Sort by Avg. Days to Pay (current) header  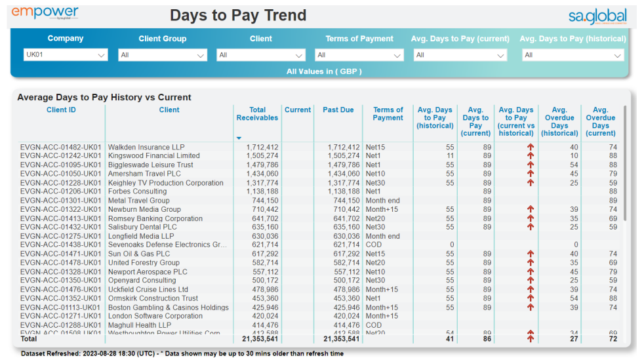[x=475, y=121]
